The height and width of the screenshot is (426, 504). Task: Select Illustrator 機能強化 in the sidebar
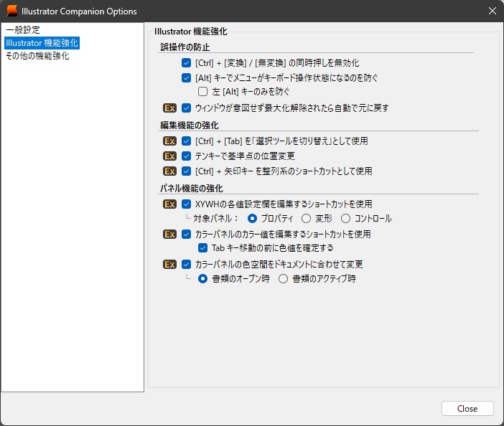[x=42, y=43]
